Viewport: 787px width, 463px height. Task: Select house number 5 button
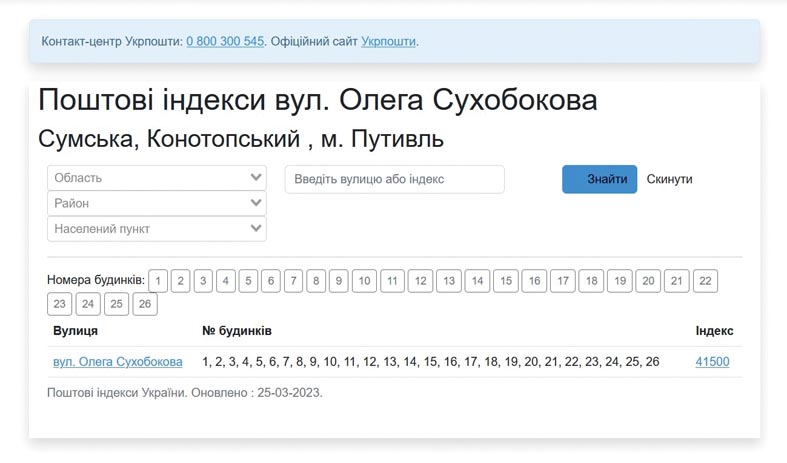coord(248,281)
